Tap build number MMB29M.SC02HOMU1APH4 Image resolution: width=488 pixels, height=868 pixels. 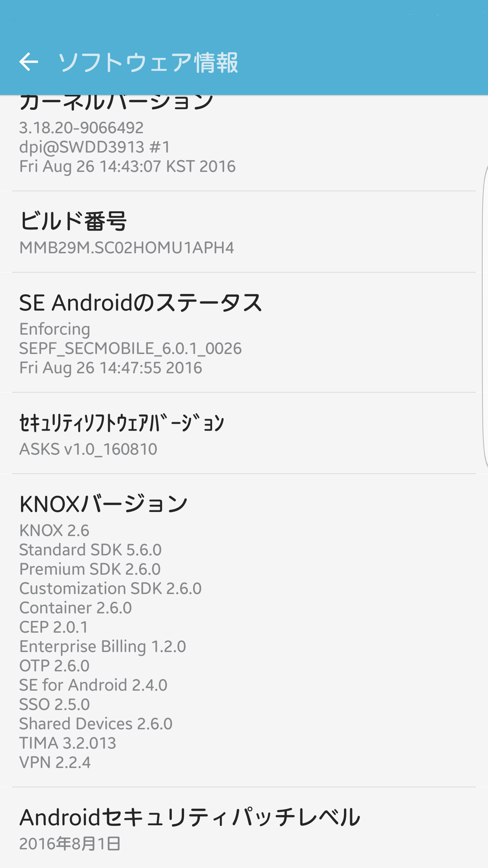(x=126, y=248)
